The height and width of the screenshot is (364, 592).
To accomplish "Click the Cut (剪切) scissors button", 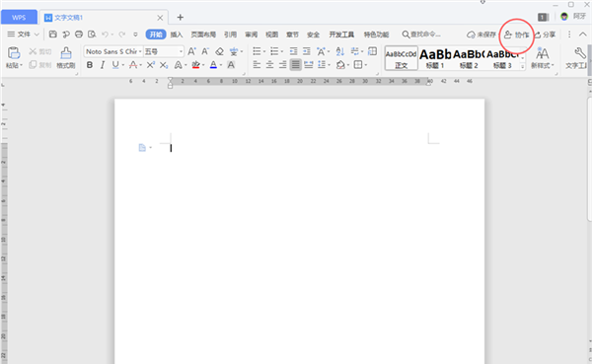I will 40,51.
